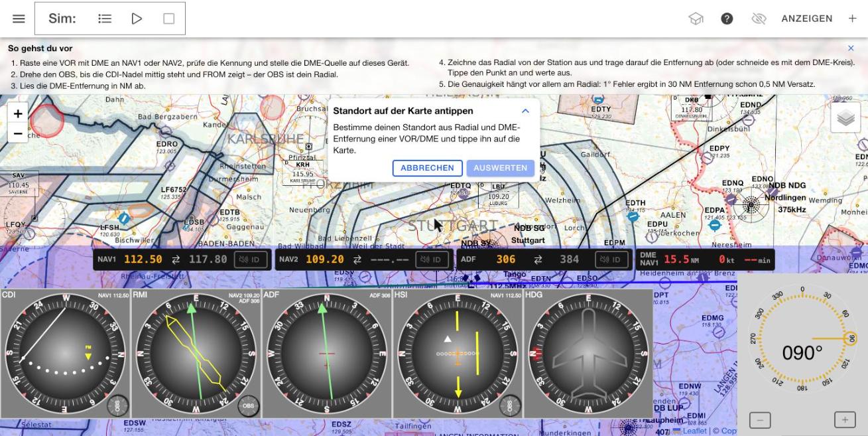Open the hamburger main menu
Image resolution: width=868 pixels, height=436 pixels.
click(x=19, y=19)
